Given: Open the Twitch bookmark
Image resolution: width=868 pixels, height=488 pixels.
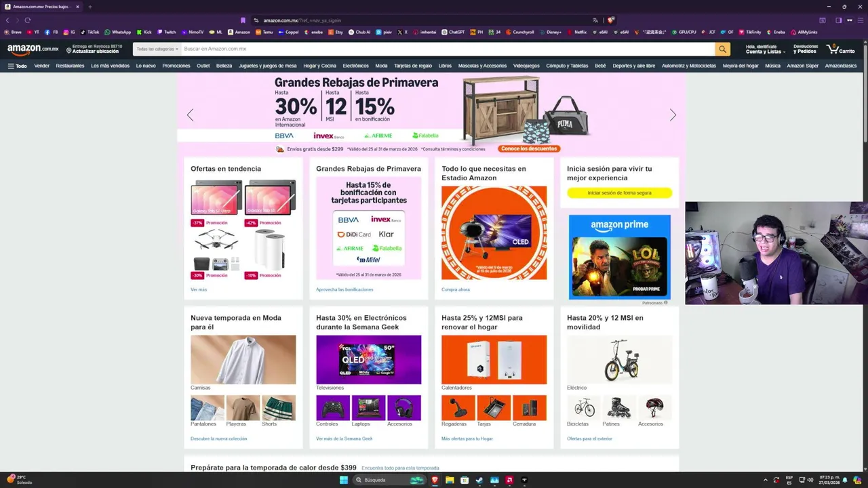Looking at the screenshot, I should [167, 32].
